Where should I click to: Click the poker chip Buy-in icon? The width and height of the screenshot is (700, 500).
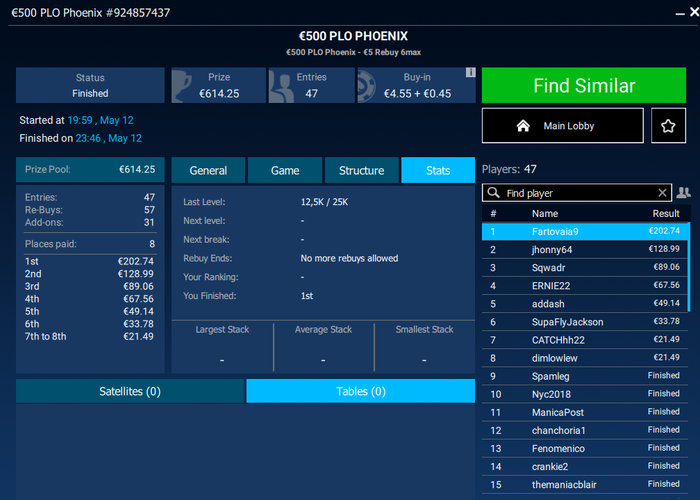tap(367, 86)
